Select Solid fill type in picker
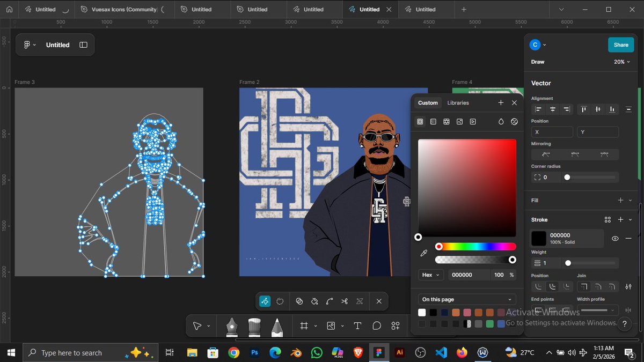 pyautogui.click(x=420, y=122)
